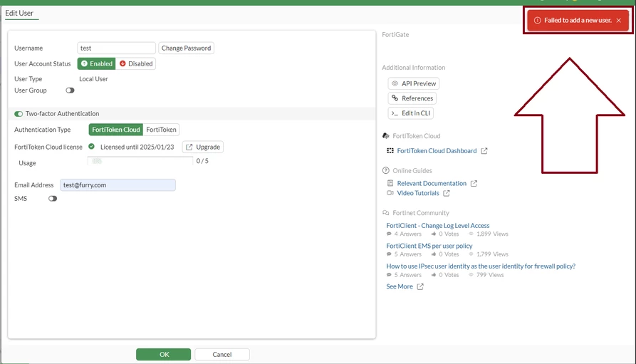
Task: Set User Account Status to Disabled
Action: [135, 63]
